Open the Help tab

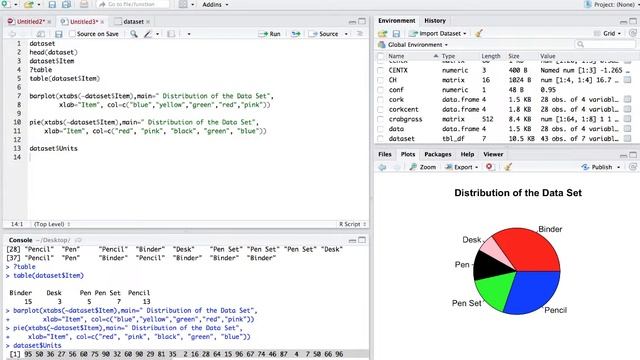(x=467, y=154)
